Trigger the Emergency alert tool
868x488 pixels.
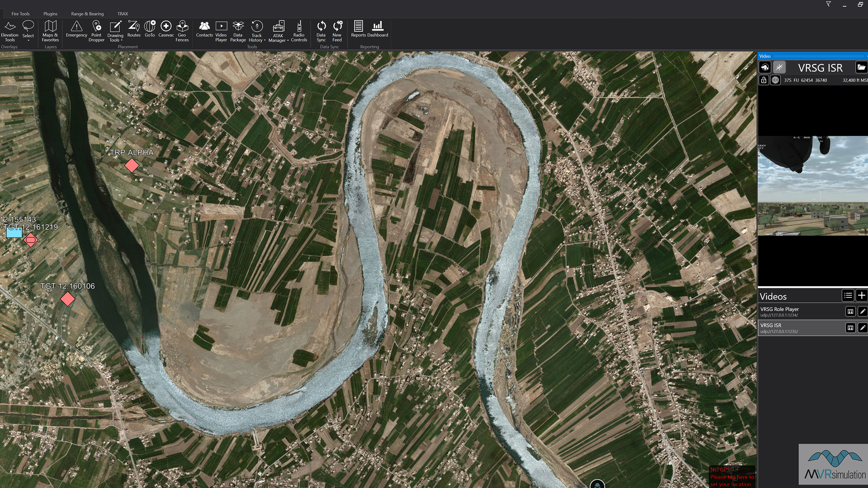click(x=76, y=29)
